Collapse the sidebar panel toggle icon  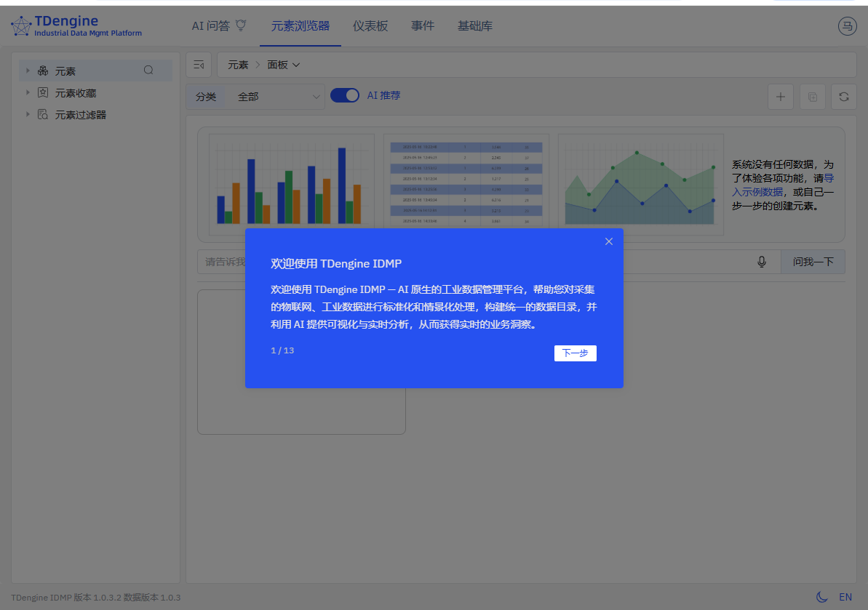click(x=198, y=65)
